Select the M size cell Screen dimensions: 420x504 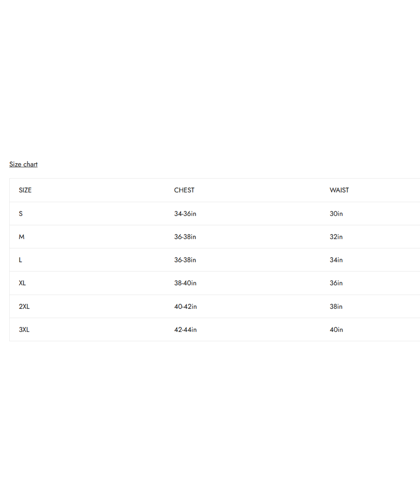pyautogui.click(x=22, y=237)
